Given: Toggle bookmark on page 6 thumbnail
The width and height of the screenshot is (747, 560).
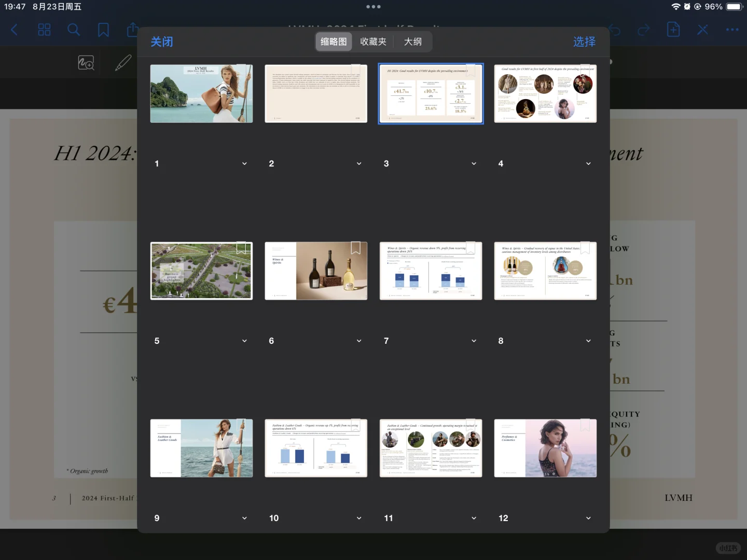Looking at the screenshot, I should coord(356,247).
